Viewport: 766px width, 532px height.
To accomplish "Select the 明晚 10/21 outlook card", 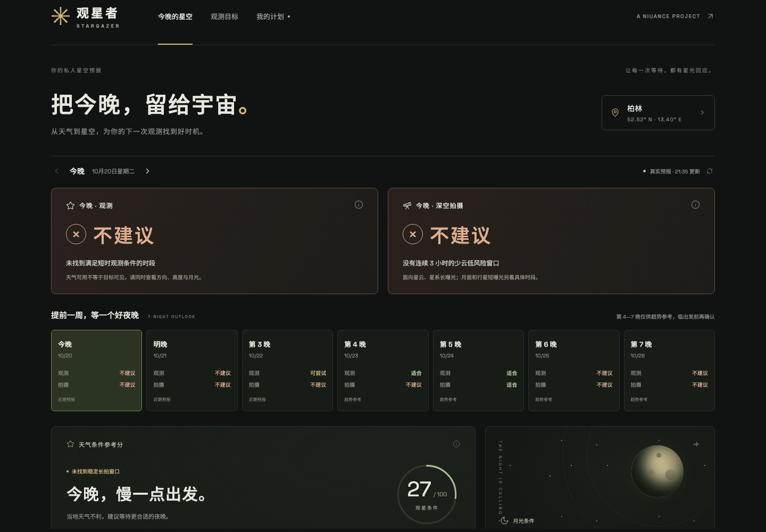I will (192, 370).
